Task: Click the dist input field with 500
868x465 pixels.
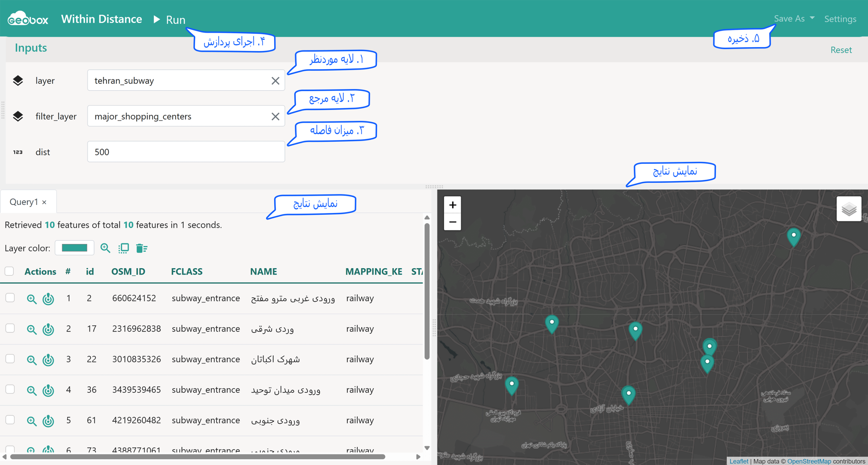Action: pos(186,152)
